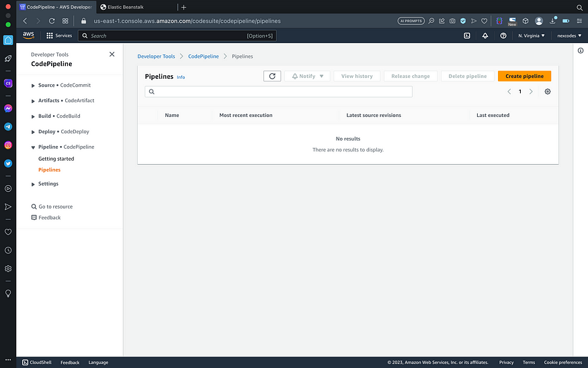Viewport: 588px width, 368px height.
Task: Click View history button
Action: coord(357,76)
